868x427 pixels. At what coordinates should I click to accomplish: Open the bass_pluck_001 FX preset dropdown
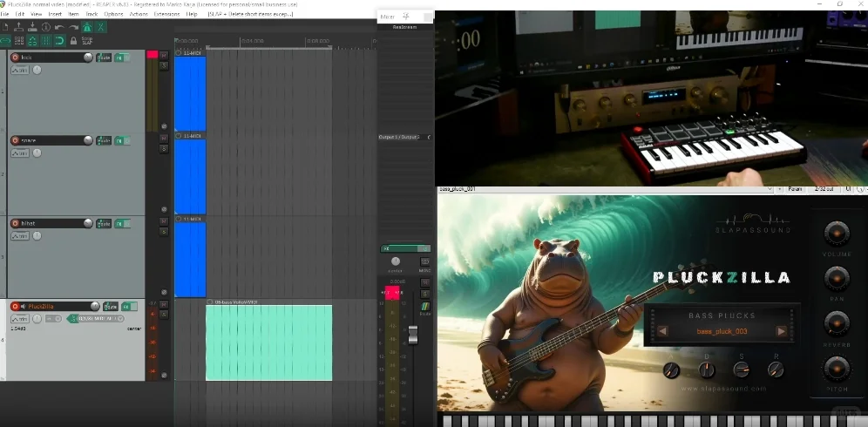770,189
